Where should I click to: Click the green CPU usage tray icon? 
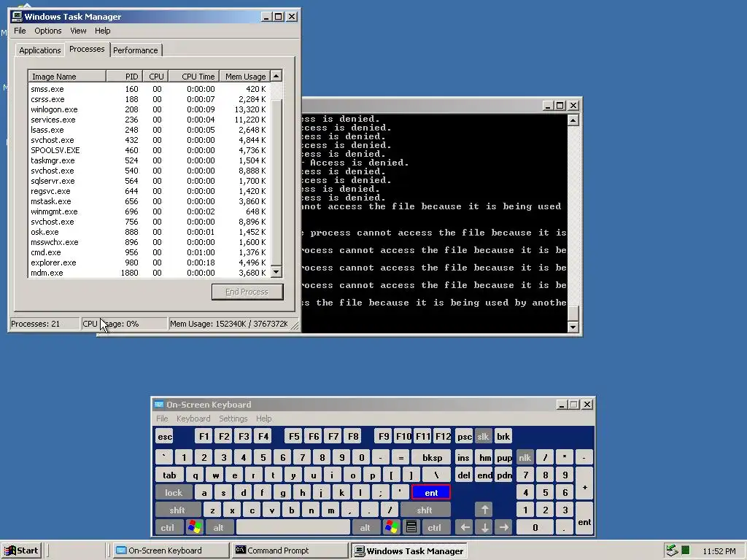(x=686, y=550)
